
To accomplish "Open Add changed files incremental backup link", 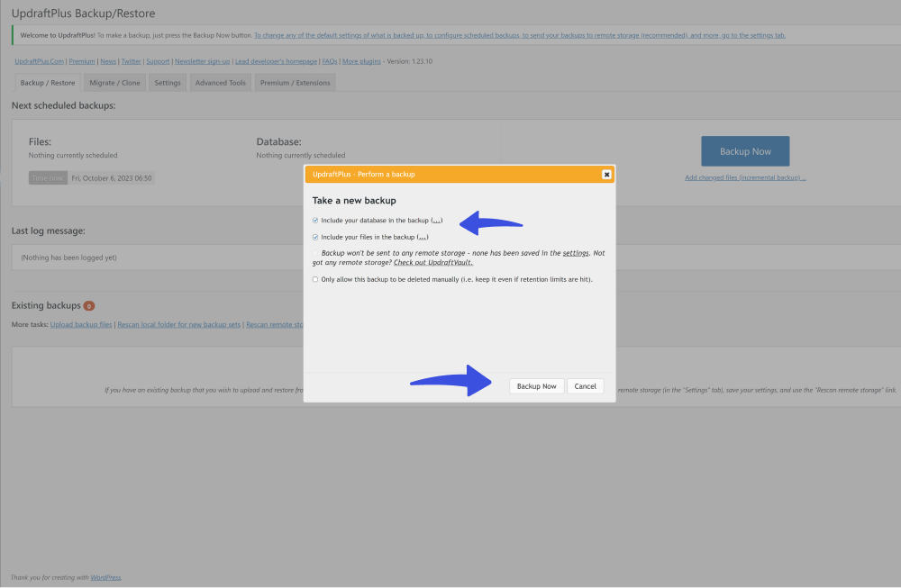I will [x=745, y=177].
